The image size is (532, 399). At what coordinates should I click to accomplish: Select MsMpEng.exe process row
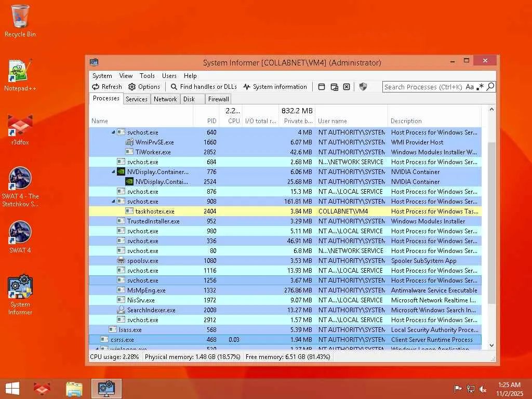[285, 290]
